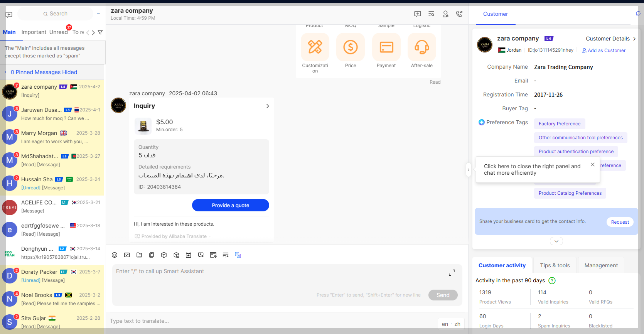
Task: Click the live share TV icon
Action: [x=189, y=255]
